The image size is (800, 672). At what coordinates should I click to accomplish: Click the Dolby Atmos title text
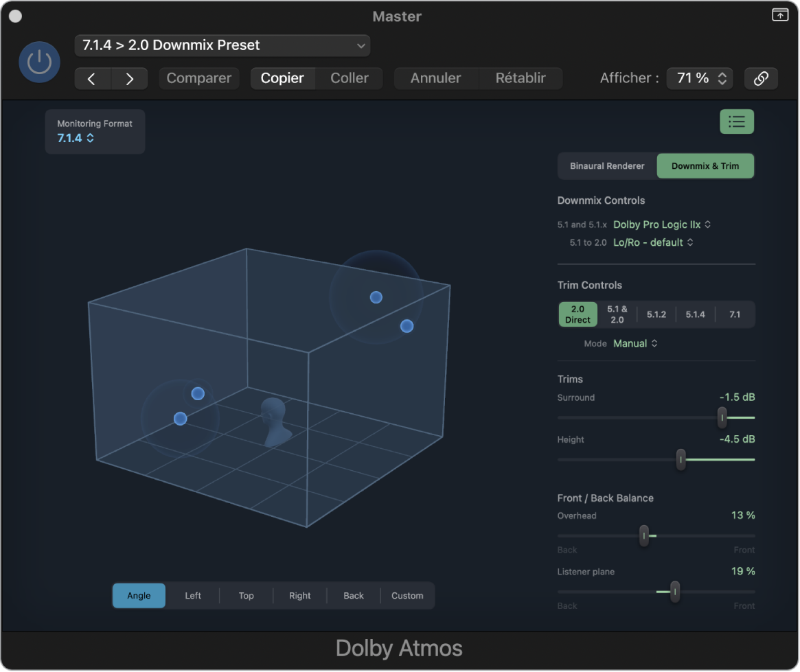tap(399, 649)
